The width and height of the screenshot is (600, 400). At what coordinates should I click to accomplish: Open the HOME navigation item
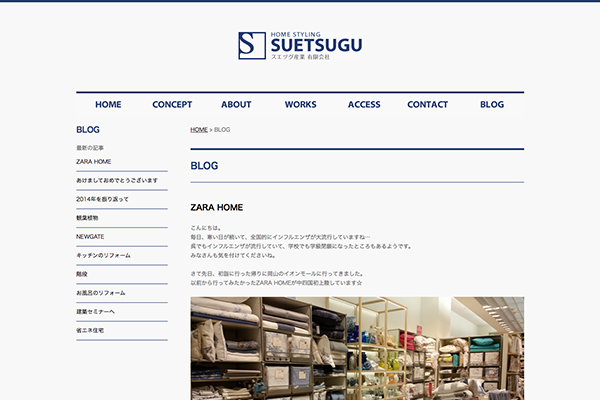tap(108, 104)
